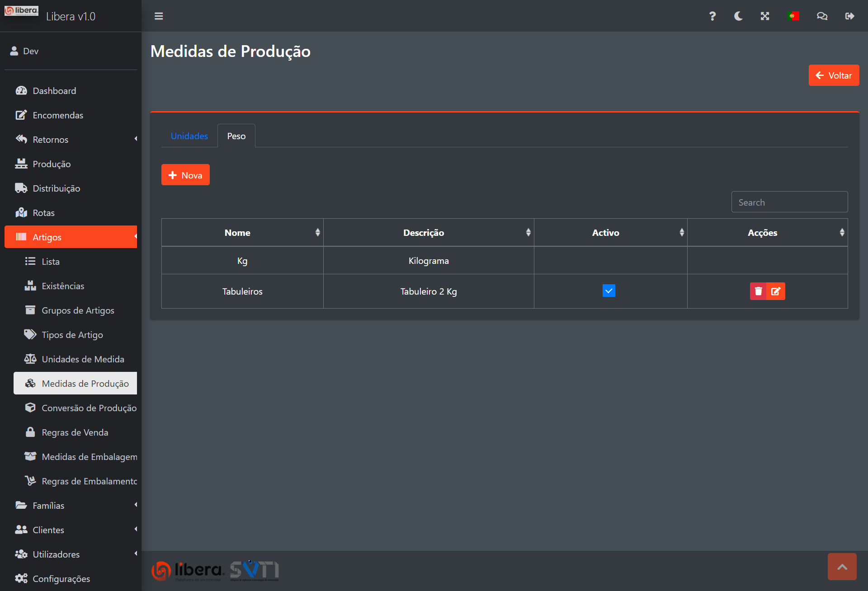Screen dimensions: 868x591
Task: Uncheck the Activo checkbox for Tabuleiros
Action: 609,291
